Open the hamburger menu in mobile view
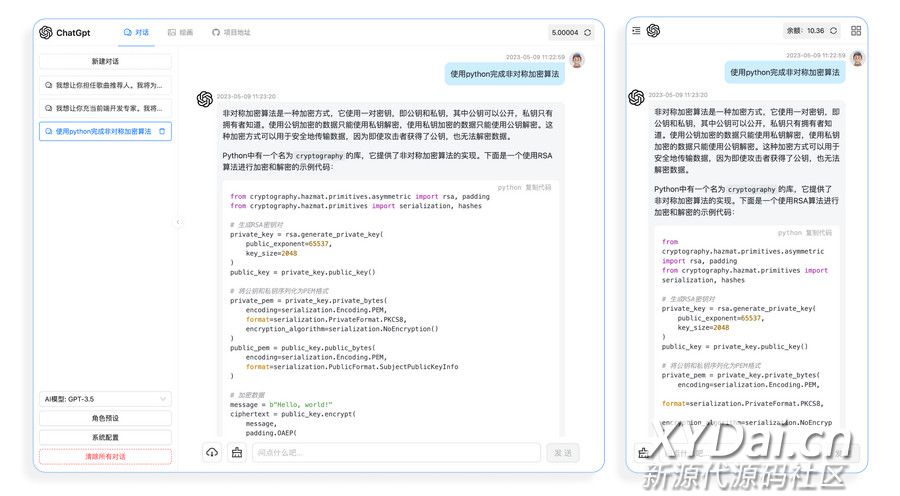The width and height of the screenshot is (900, 496). pyautogui.click(x=636, y=31)
